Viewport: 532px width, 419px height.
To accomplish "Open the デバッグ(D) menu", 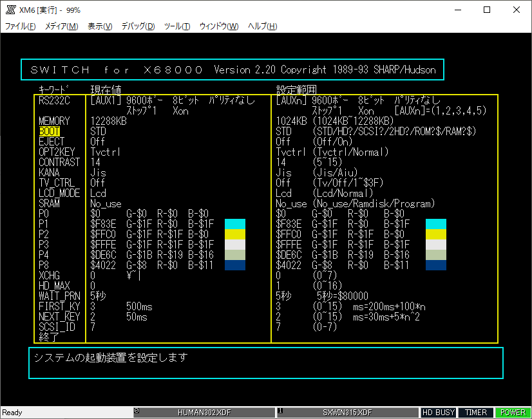I will click(x=138, y=26).
